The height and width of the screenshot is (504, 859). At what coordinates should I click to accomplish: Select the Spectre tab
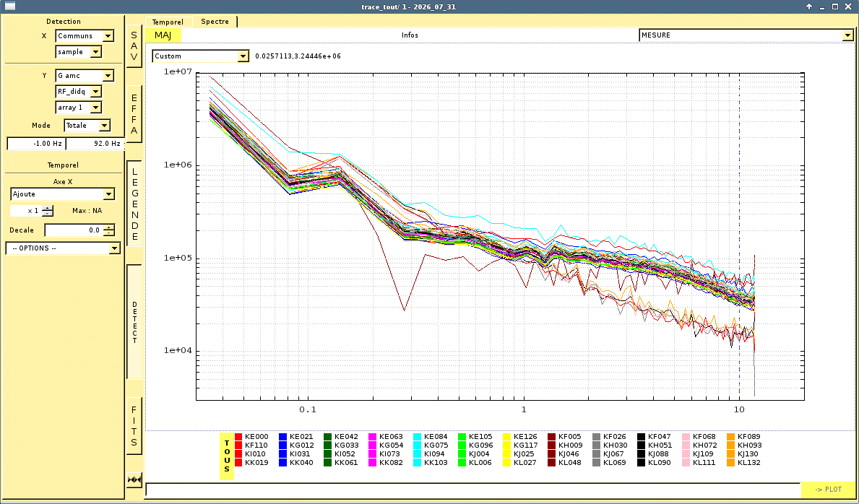pos(215,22)
